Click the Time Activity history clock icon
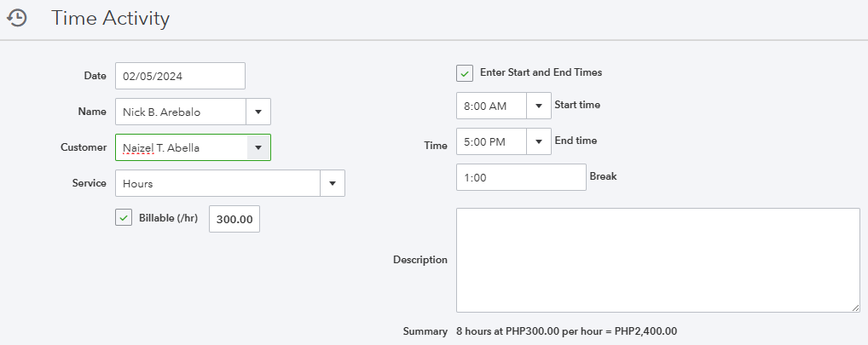Image resolution: width=868 pixels, height=345 pixels. coord(16,18)
